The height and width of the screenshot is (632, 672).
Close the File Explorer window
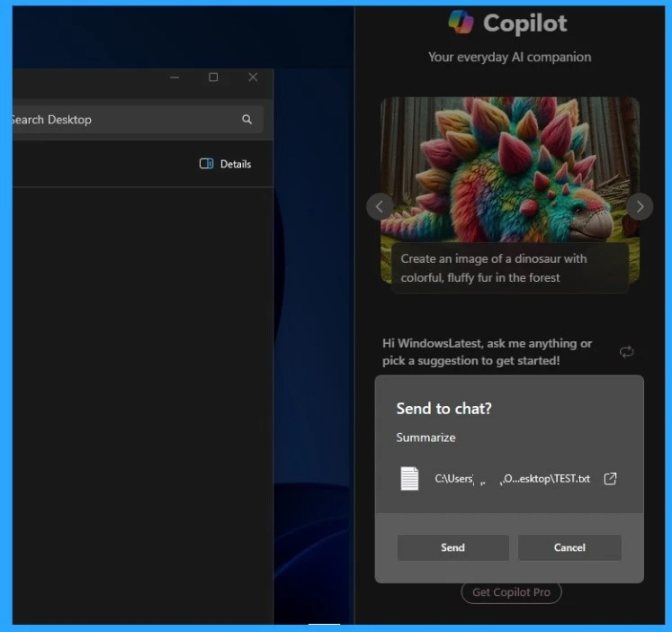253,77
